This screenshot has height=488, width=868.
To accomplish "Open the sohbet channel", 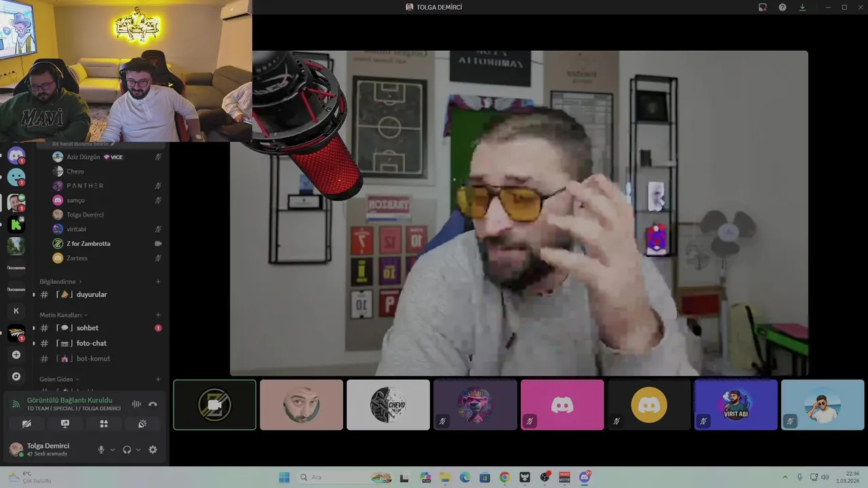I will (100, 328).
